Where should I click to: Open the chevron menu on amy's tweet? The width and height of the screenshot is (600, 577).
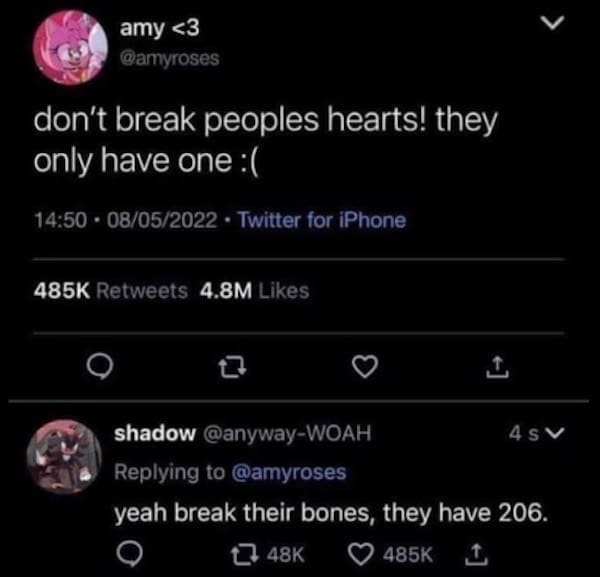553,23
